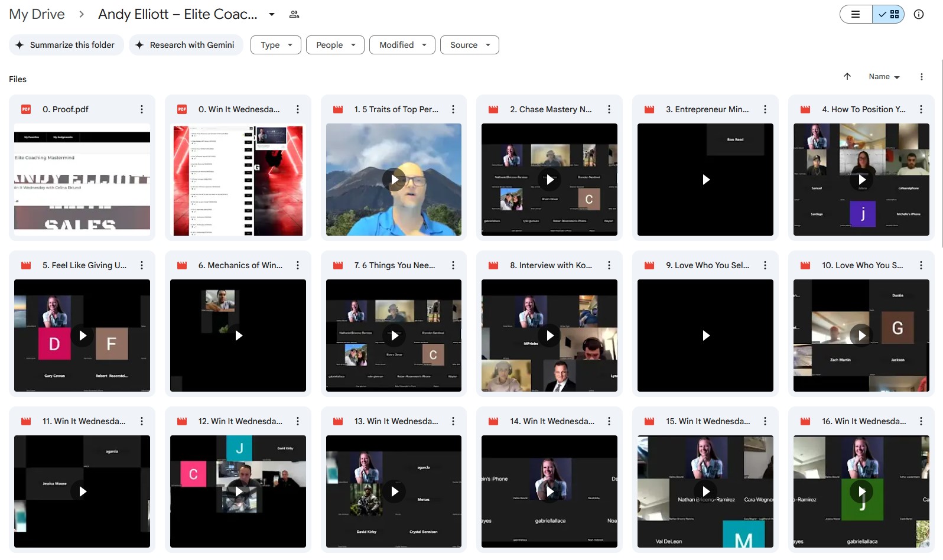This screenshot has height=560, width=943.
Task: Select file name '16. Win It Wednesda...'
Action: (x=864, y=421)
